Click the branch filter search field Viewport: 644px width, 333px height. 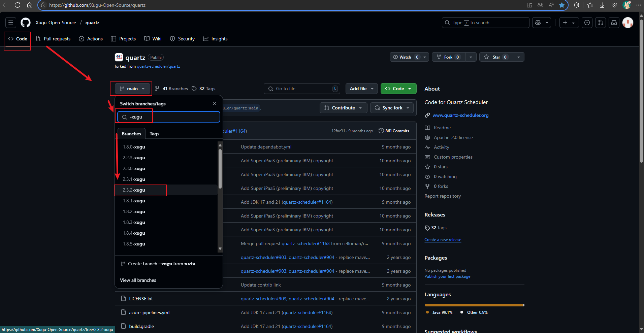[x=172, y=117]
